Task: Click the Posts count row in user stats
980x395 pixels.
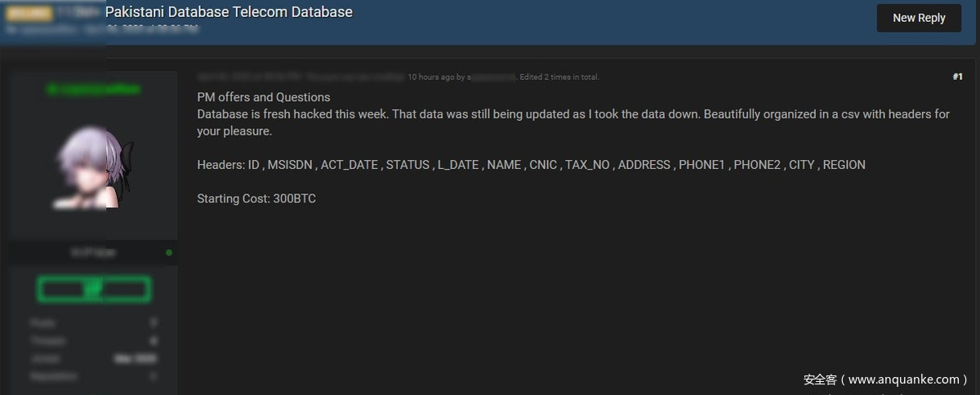Action: 93,322
